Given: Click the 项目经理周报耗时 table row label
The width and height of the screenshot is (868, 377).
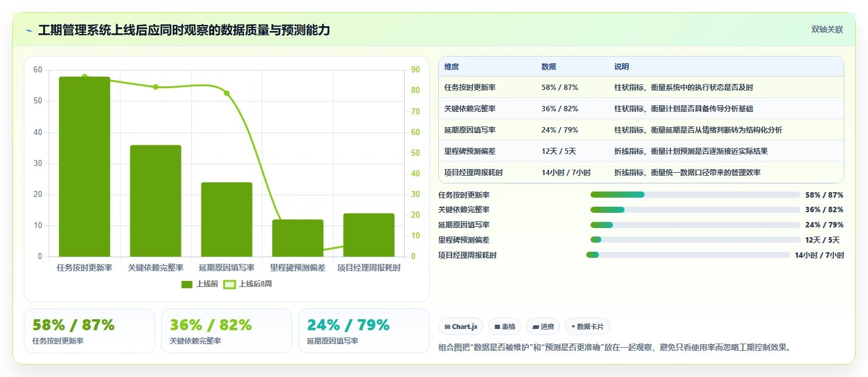Looking at the screenshot, I should 474,173.
